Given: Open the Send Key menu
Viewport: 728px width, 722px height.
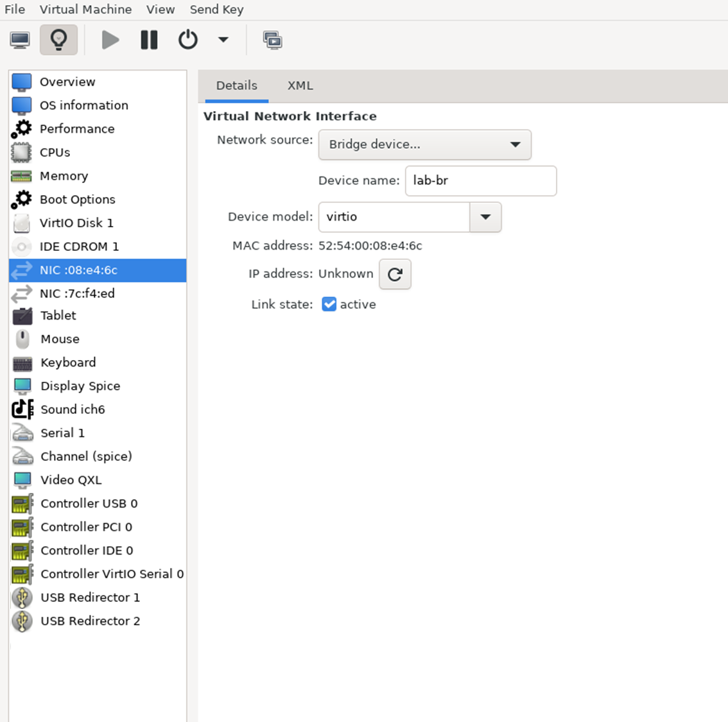Looking at the screenshot, I should [x=216, y=9].
